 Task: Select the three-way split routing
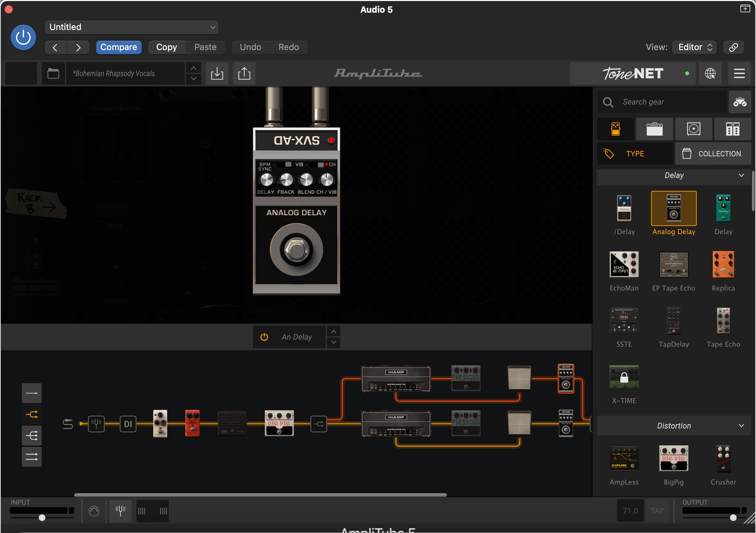click(32, 435)
